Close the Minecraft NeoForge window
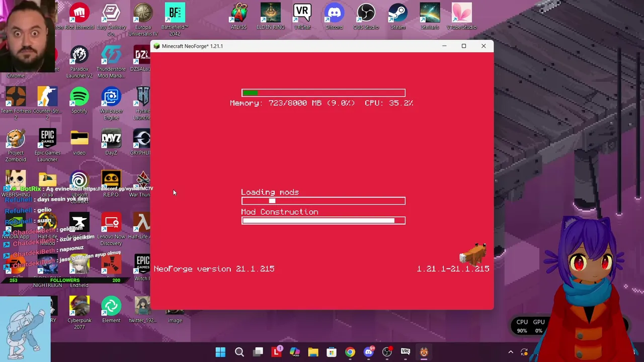 tap(484, 46)
